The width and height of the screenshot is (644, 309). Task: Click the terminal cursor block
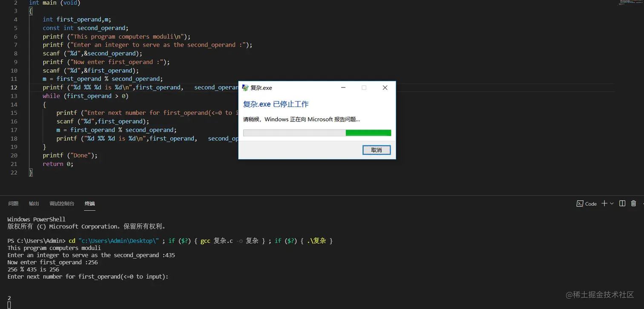coord(9,305)
